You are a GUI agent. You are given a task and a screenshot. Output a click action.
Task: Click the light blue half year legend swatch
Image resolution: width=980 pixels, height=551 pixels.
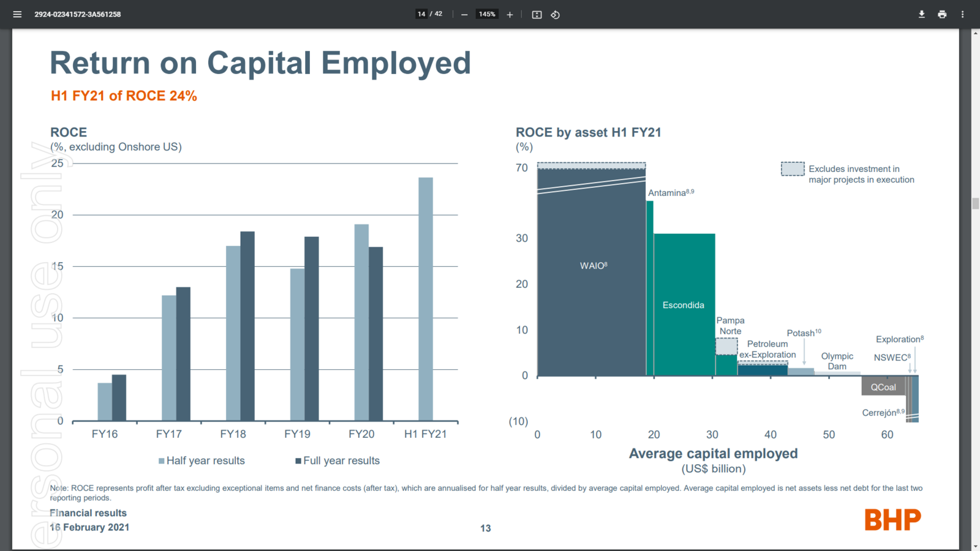pos(162,461)
